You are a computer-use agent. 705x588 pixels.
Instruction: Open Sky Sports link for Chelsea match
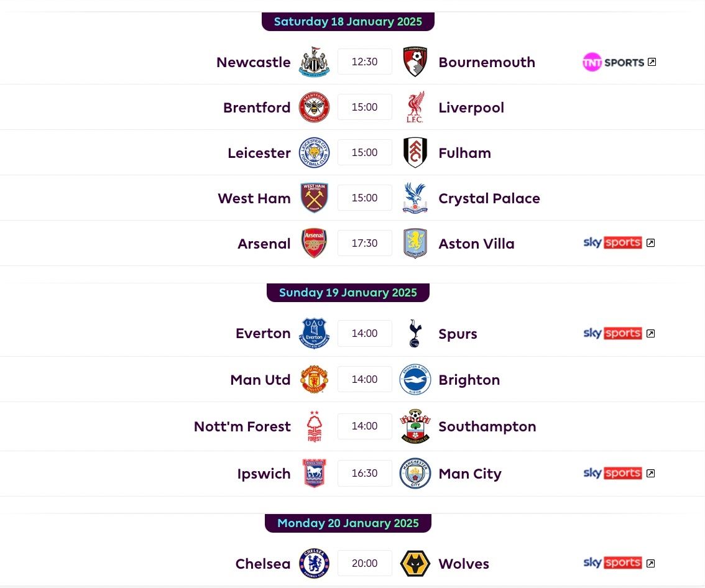click(619, 563)
